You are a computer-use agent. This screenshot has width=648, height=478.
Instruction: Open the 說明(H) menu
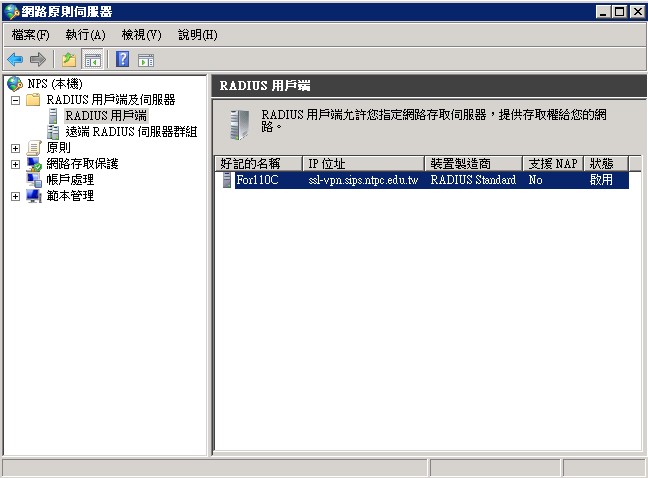click(198, 35)
